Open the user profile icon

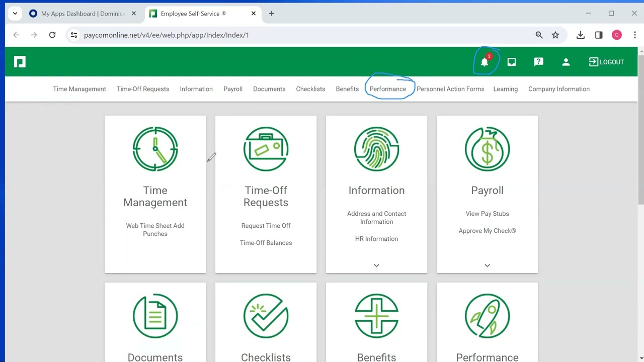pyautogui.click(x=566, y=62)
